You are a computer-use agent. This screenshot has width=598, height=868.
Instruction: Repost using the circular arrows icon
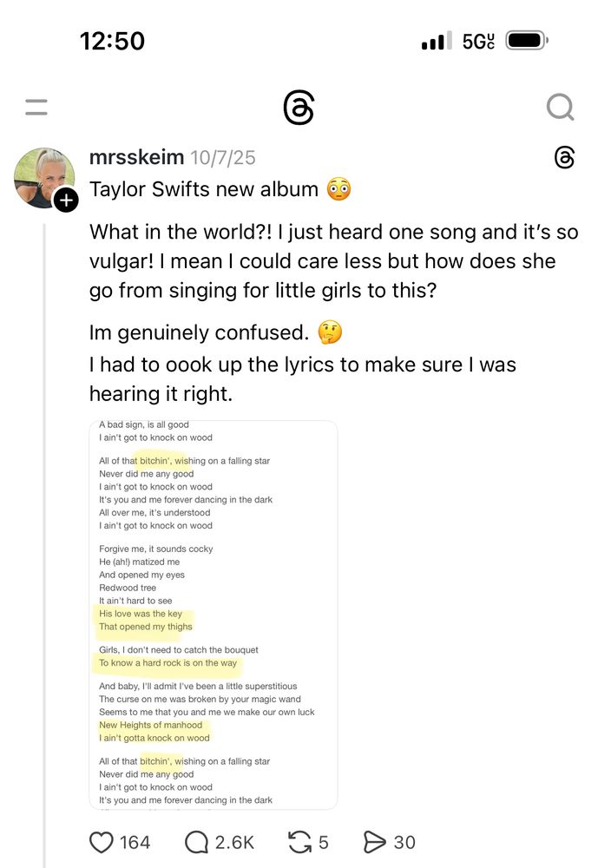coord(299,841)
